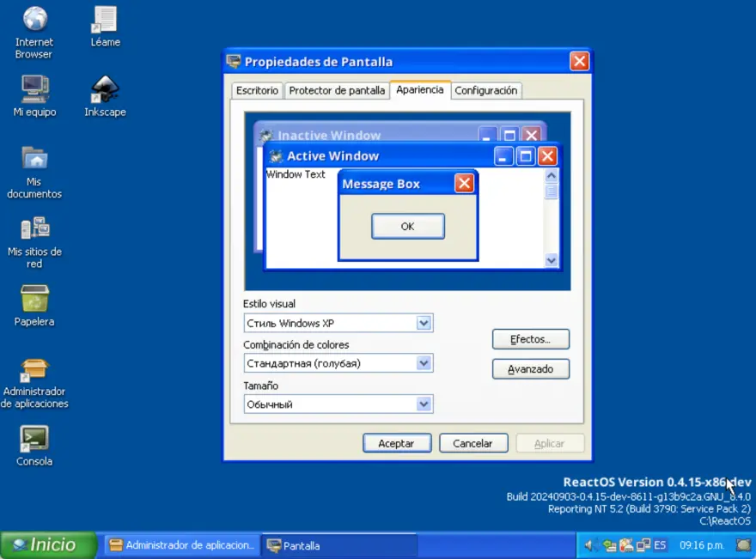Click the Inactive Window preview title bar
Viewport: 756px width, 559px height.
point(367,133)
